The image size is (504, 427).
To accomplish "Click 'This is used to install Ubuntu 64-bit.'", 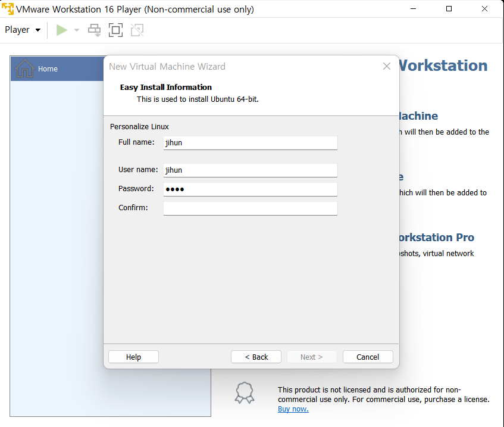I will tap(198, 99).
